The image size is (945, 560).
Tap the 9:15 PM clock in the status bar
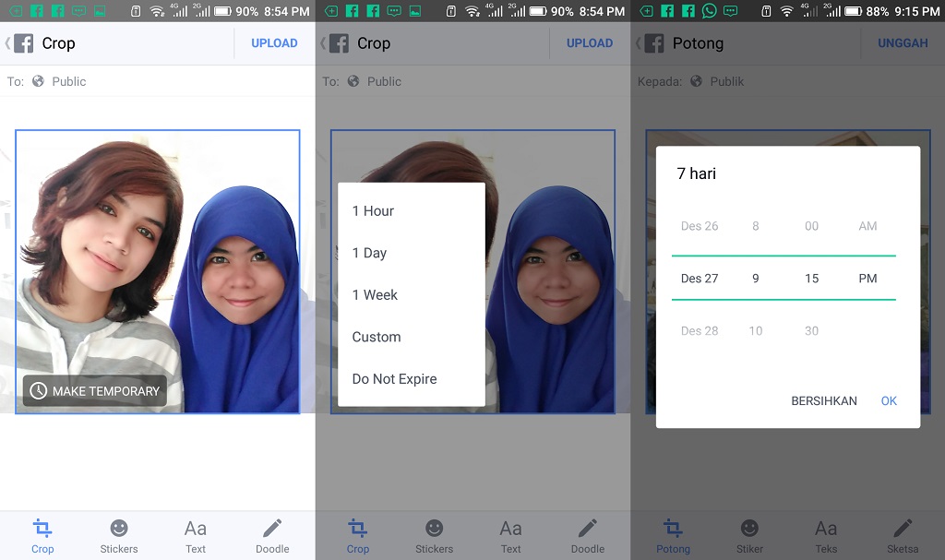click(x=917, y=11)
